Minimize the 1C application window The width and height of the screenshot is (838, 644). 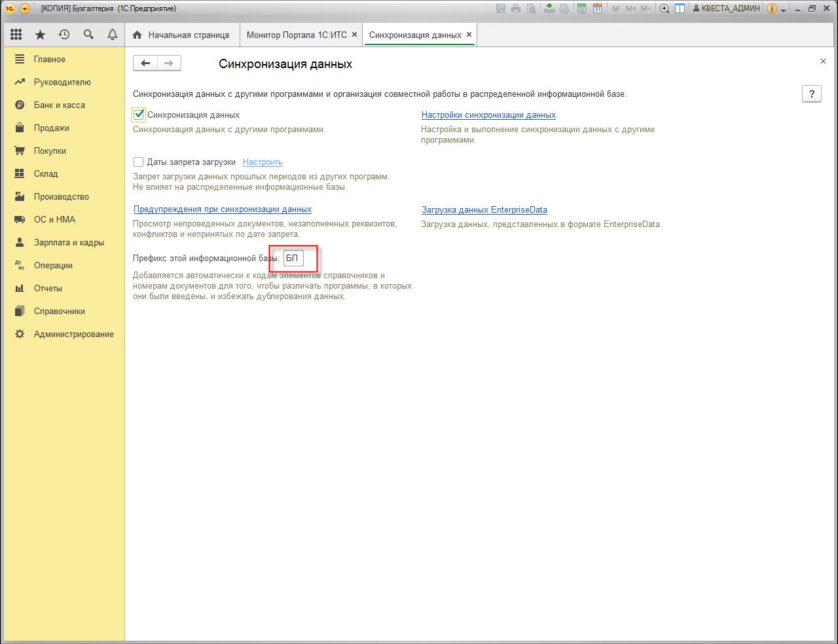[x=798, y=9]
